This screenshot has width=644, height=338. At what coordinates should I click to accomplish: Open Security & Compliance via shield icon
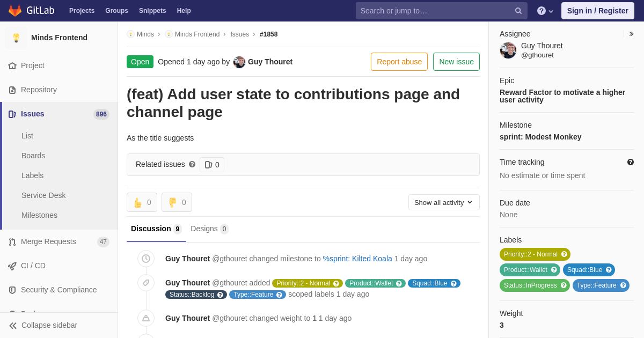pyautogui.click(x=12, y=290)
